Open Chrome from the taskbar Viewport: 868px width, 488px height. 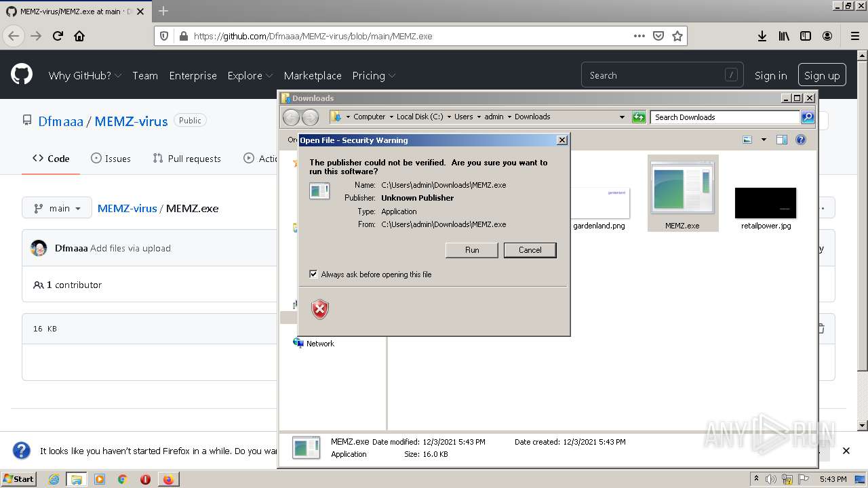click(x=122, y=479)
